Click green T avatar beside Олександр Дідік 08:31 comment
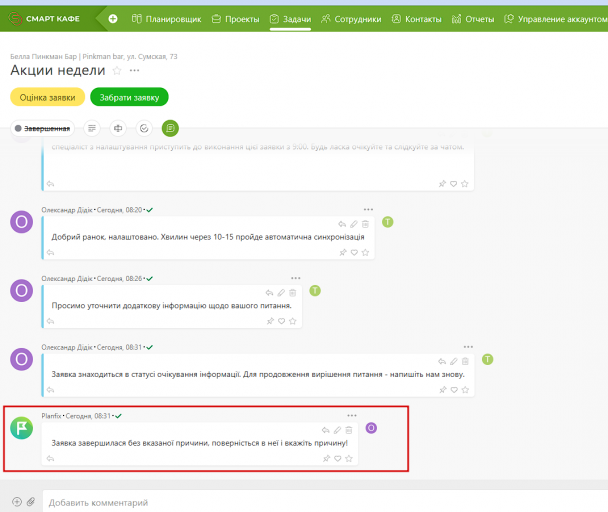The image size is (608, 512). 488,359
